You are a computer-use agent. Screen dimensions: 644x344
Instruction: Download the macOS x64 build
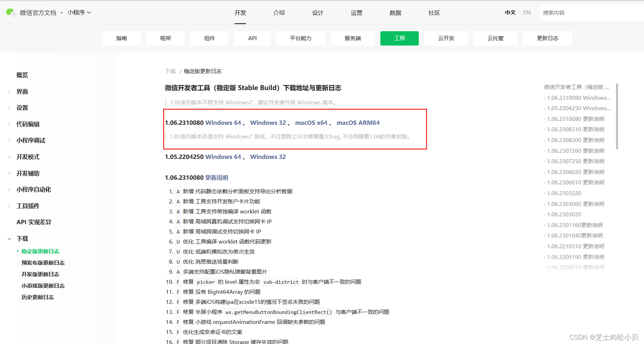click(x=311, y=123)
